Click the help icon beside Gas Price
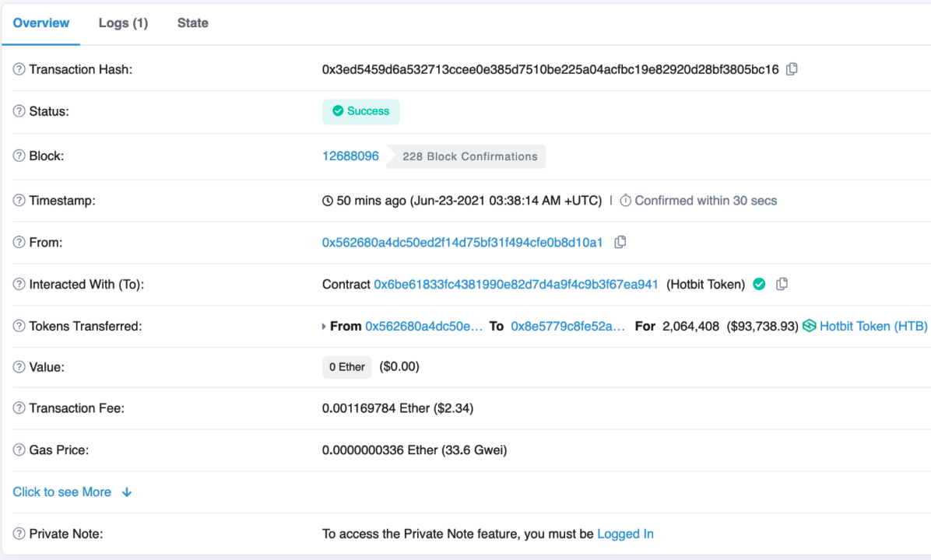Viewport: 931px width, 560px height. click(19, 450)
